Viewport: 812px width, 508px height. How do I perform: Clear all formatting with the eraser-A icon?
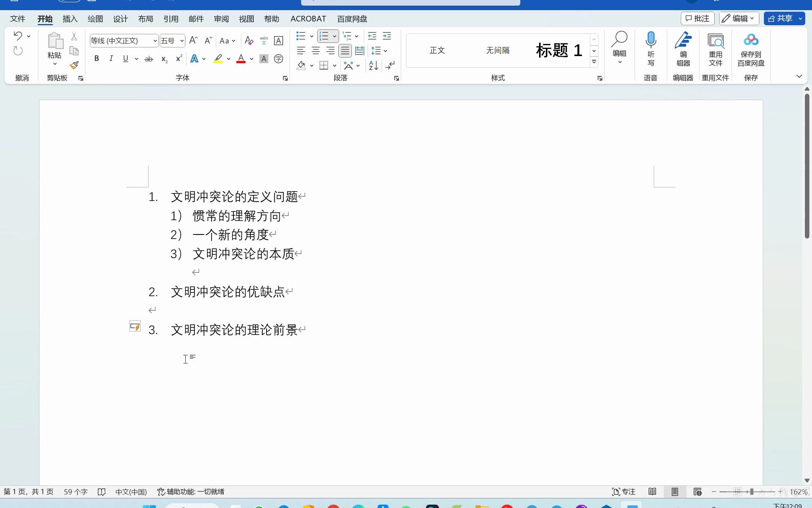(249, 40)
